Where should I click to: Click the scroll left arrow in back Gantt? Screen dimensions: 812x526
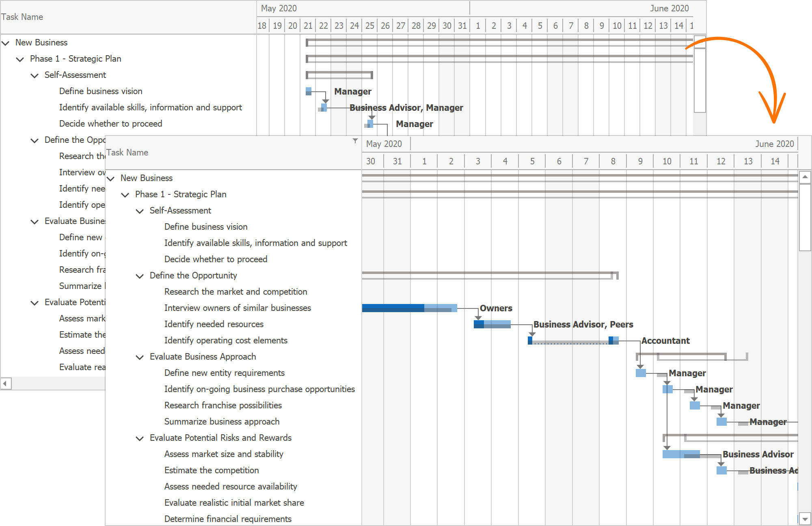5,384
